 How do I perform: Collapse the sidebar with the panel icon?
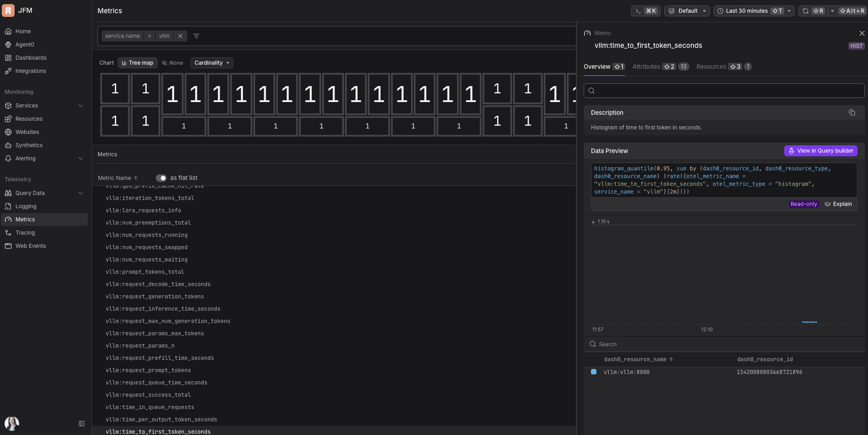coord(82,424)
